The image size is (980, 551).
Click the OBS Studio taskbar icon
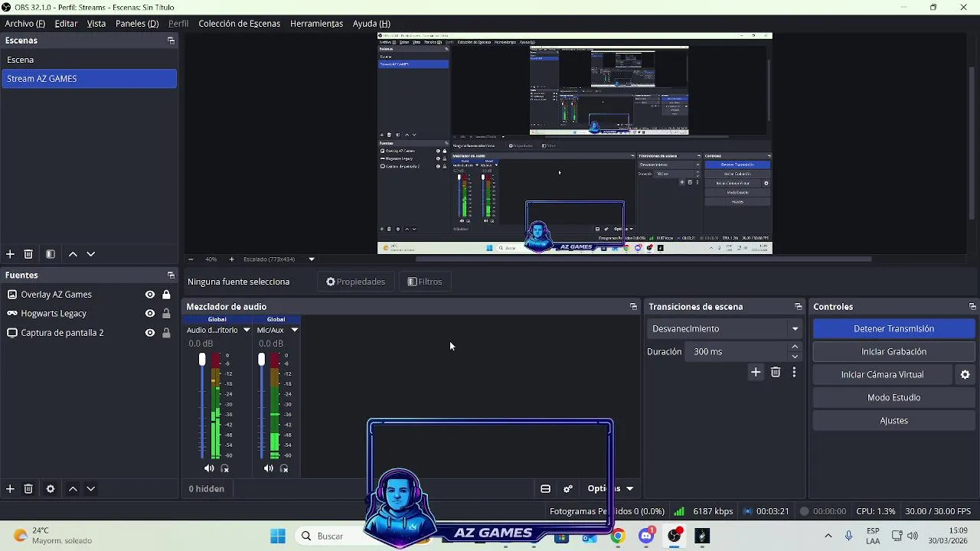675,536
